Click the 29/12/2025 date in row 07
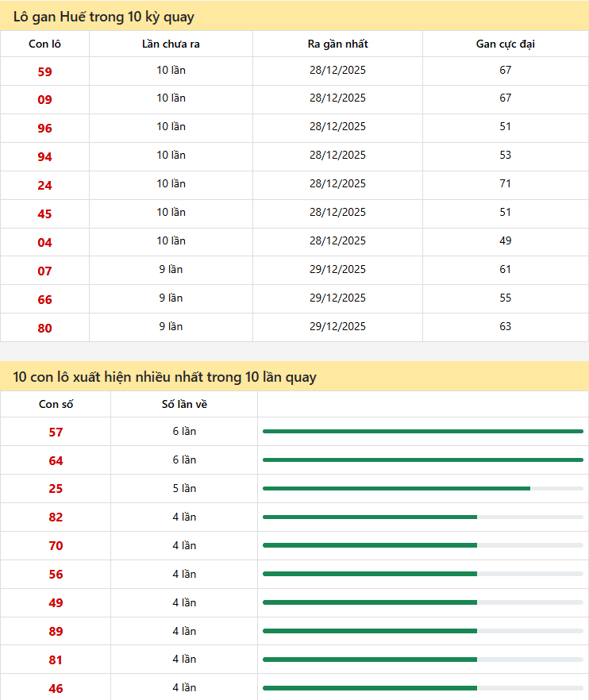 (337, 269)
